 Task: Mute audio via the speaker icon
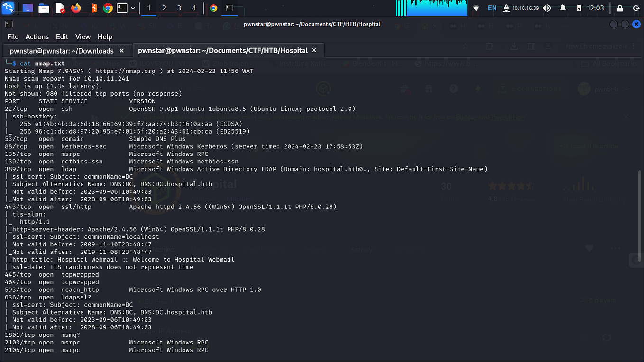[546, 8]
